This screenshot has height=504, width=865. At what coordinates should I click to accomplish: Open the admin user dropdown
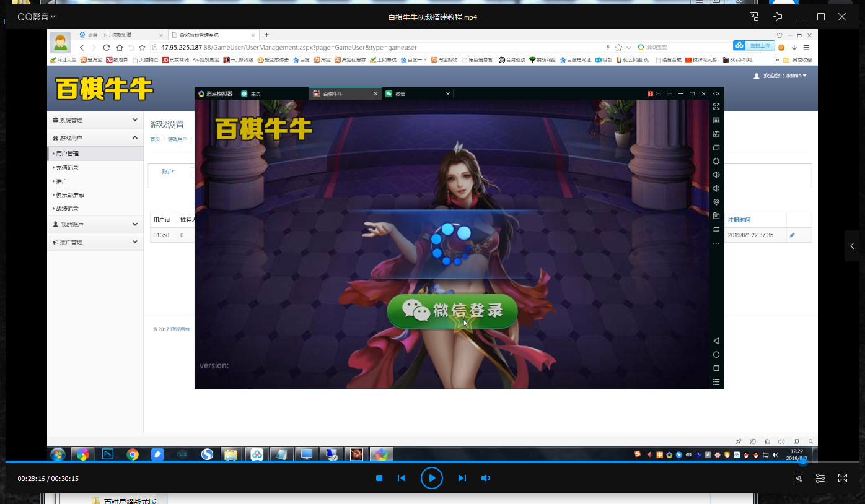point(780,76)
